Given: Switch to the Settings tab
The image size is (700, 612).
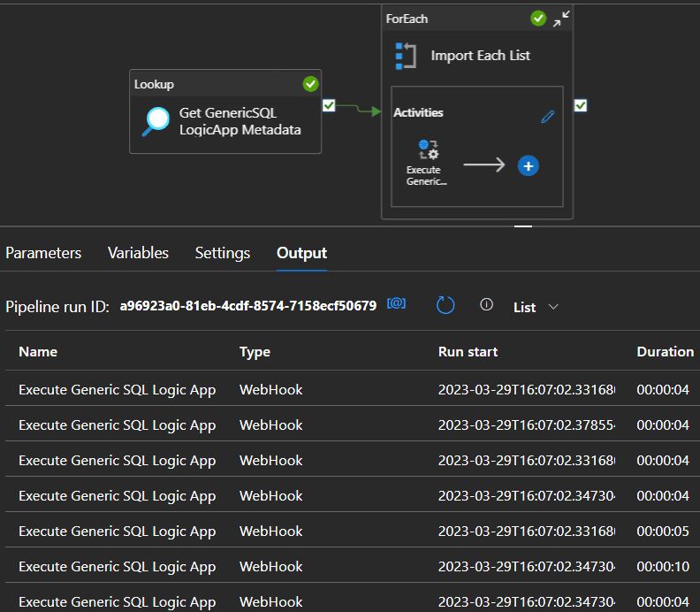Looking at the screenshot, I should (x=223, y=253).
